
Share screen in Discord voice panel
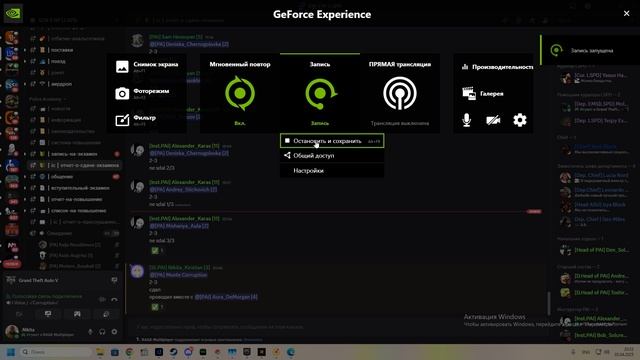click(48, 314)
